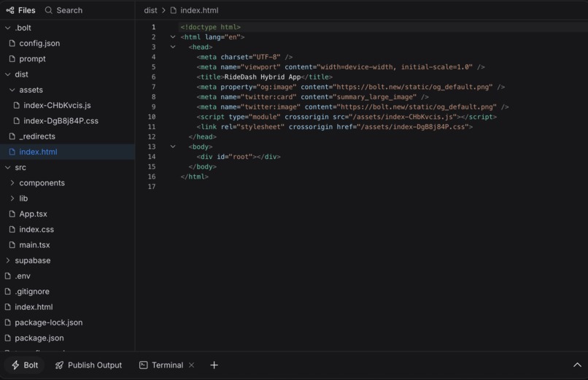Click the Bolt lightning icon
This screenshot has height=380, width=588.
15,365
